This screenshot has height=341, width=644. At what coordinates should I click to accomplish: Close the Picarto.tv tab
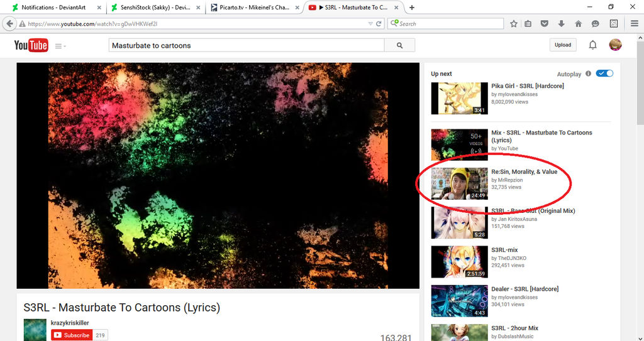tap(297, 8)
